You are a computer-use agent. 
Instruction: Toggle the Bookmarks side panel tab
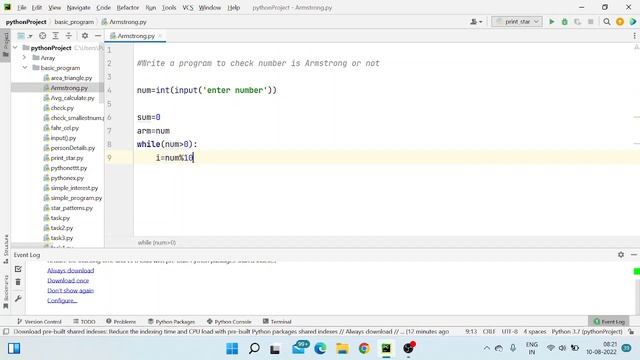5,292
